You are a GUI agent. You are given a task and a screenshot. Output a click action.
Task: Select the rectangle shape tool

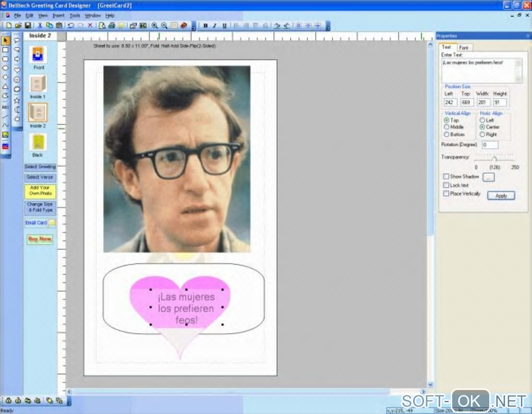(x=5, y=50)
